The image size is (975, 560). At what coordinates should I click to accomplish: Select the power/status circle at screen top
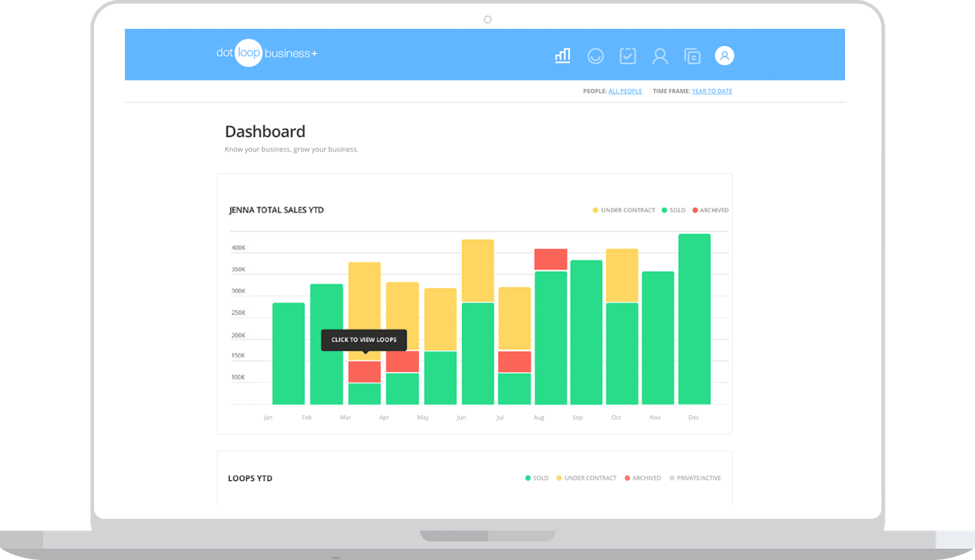[487, 19]
